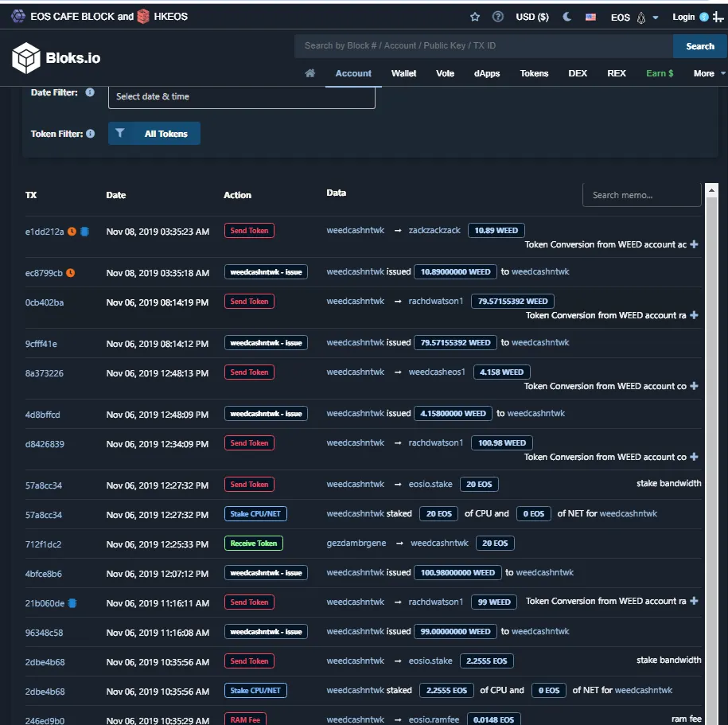Expand memo plus for 99 WEED transfer

point(694,601)
